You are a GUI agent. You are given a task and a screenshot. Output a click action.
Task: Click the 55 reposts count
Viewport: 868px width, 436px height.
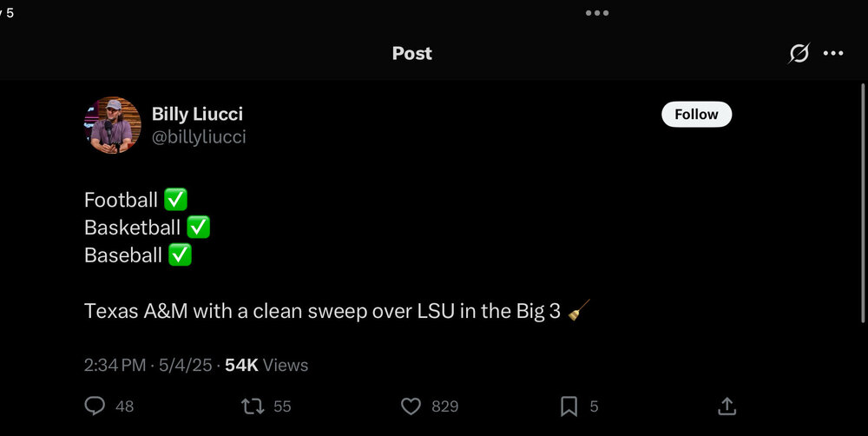pos(282,406)
